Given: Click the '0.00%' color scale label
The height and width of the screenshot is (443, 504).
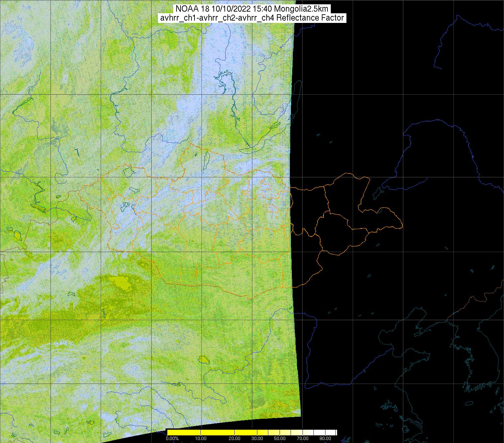Looking at the screenshot, I should (172, 439).
